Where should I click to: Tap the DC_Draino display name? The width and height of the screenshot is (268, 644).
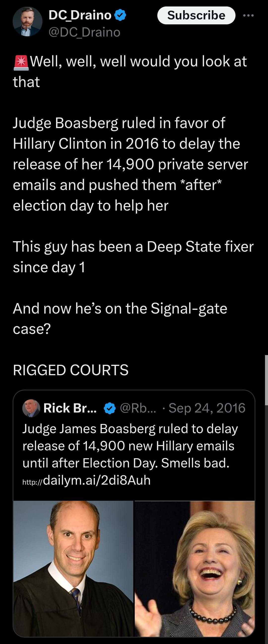80,15
